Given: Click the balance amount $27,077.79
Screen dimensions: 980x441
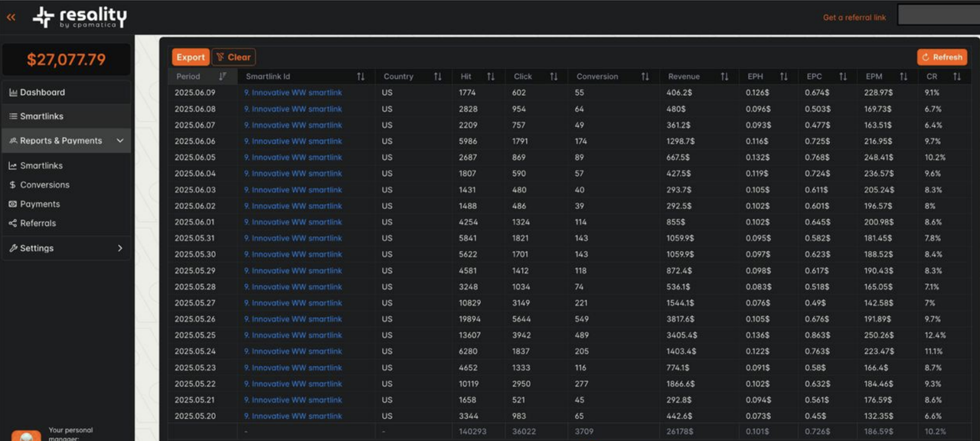Looking at the screenshot, I should pos(67,60).
